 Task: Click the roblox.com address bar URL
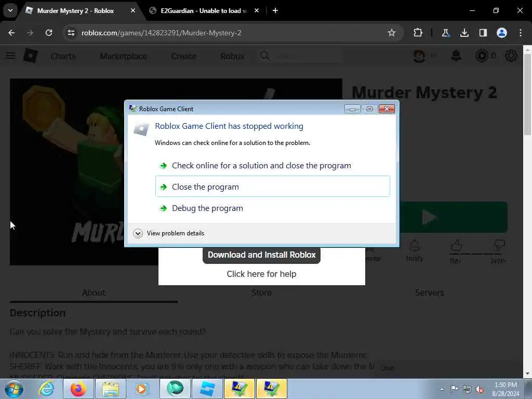tap(162, 33)
